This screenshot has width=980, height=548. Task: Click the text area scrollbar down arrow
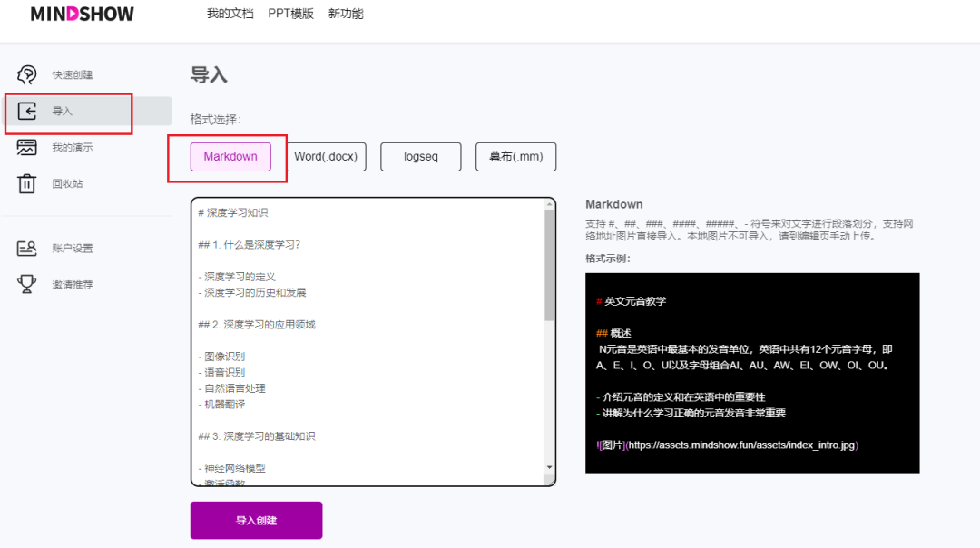click(x=549, y=467)
